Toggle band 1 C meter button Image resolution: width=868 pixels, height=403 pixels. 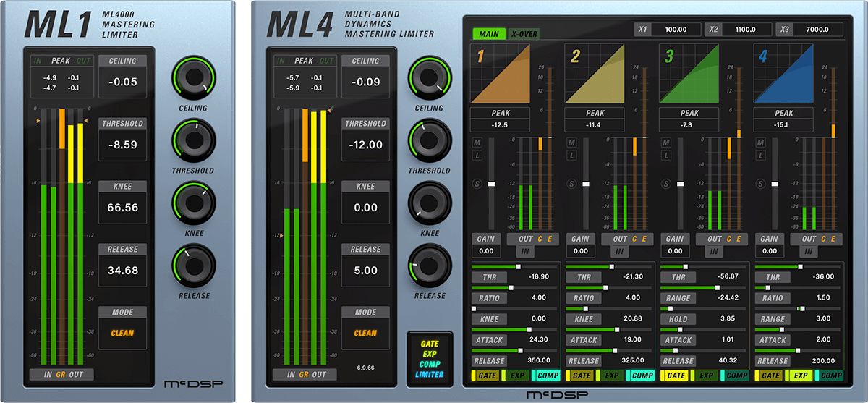coord(539,239)
